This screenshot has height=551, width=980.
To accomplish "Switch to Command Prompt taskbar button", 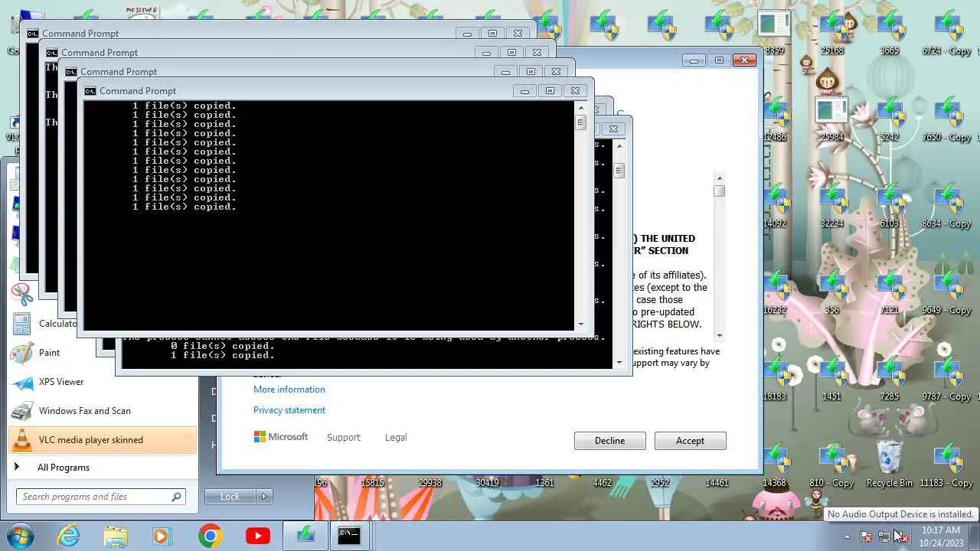I will (349, 536).
